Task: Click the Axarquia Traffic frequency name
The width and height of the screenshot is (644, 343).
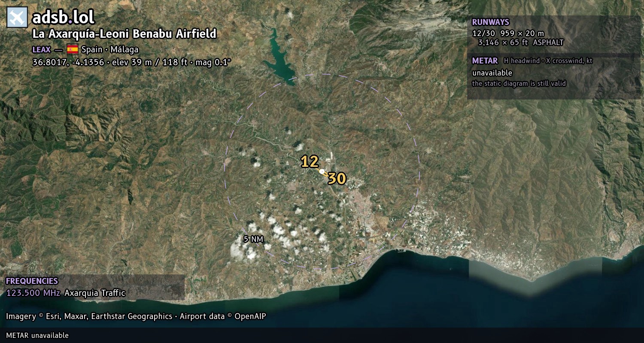Action: click(x=95, y=293)
